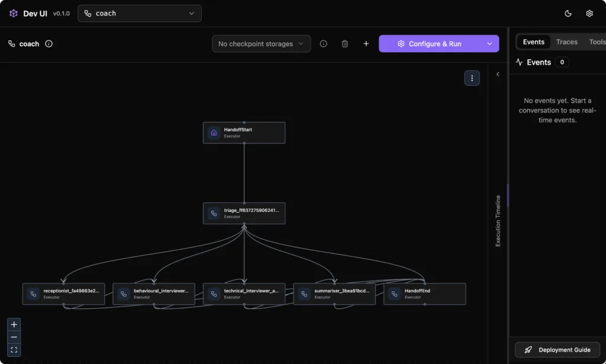The height and width of the screenshot is (364, 606).
Task: Switch to the Traces tab
Action: point(566,42)
